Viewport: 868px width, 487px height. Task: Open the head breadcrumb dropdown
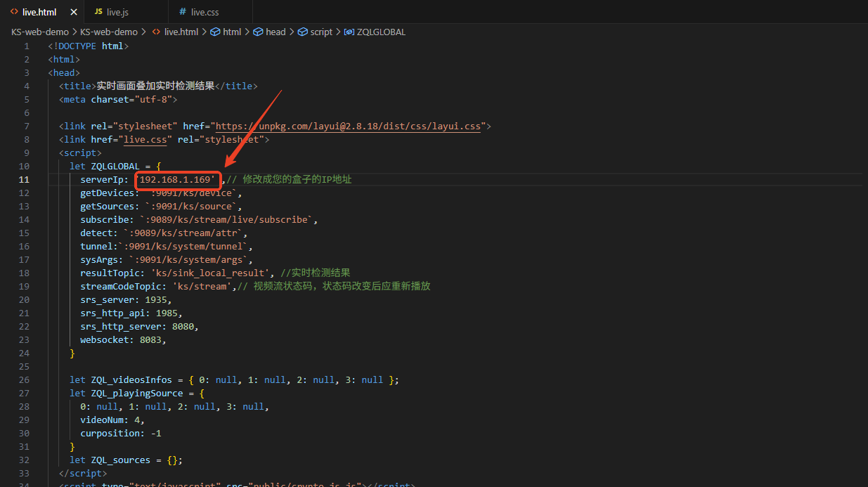coord(276,32)
